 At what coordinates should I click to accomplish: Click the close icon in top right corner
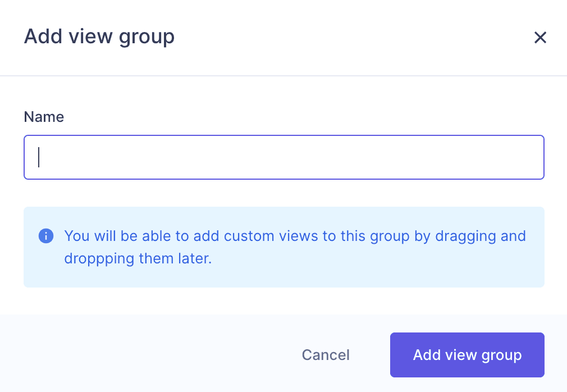click(540, 37)
